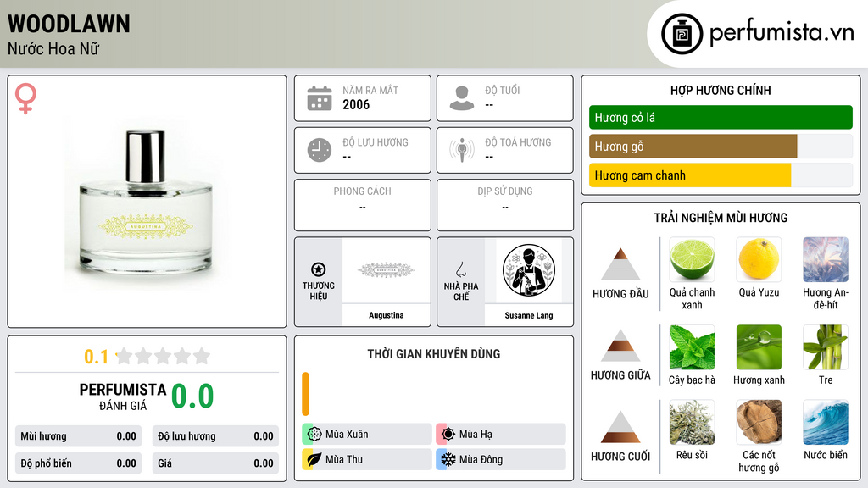Screen dimensions: 868x488
Task: Click the Mùa Đông season chip
Action: 501,459
